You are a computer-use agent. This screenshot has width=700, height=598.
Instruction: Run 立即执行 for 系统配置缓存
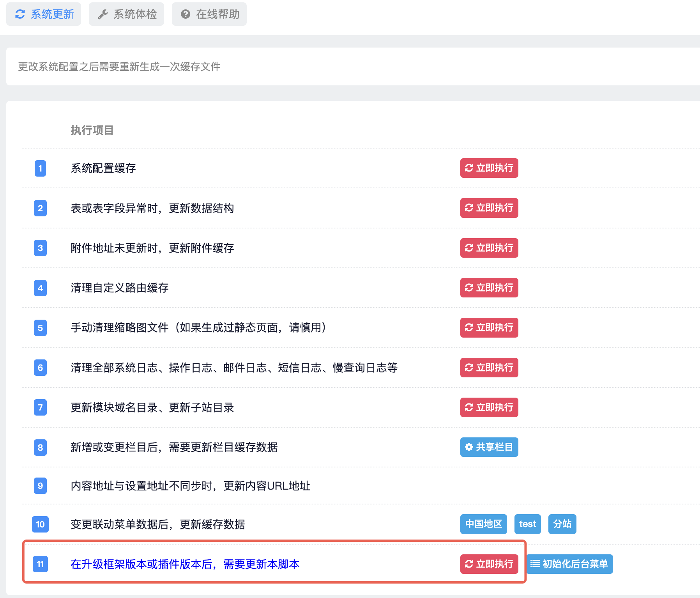(489, 168)
